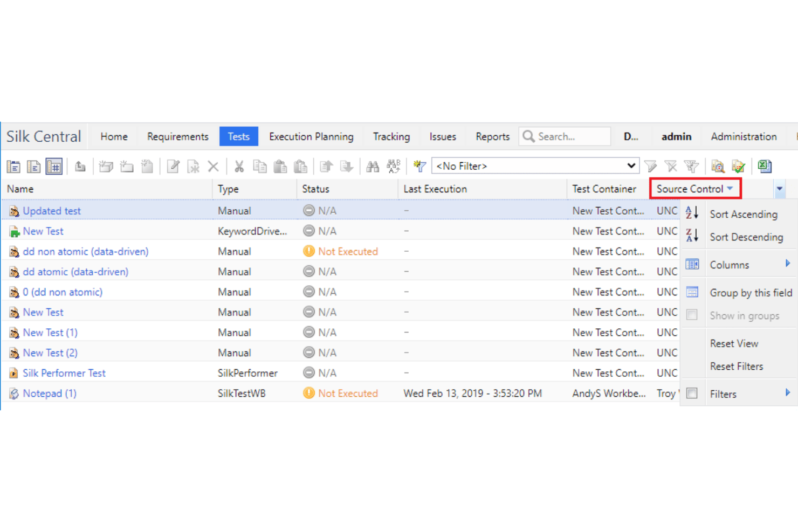Click the column menu arrow at far right of header
Image resolution: width=798 pixels, height=532 pixels.
pos(780,189)
